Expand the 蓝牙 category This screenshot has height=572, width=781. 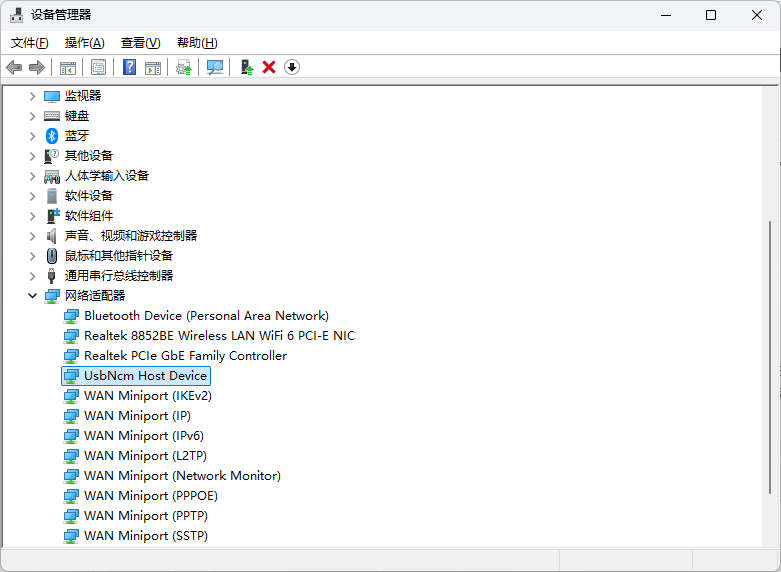32,136
